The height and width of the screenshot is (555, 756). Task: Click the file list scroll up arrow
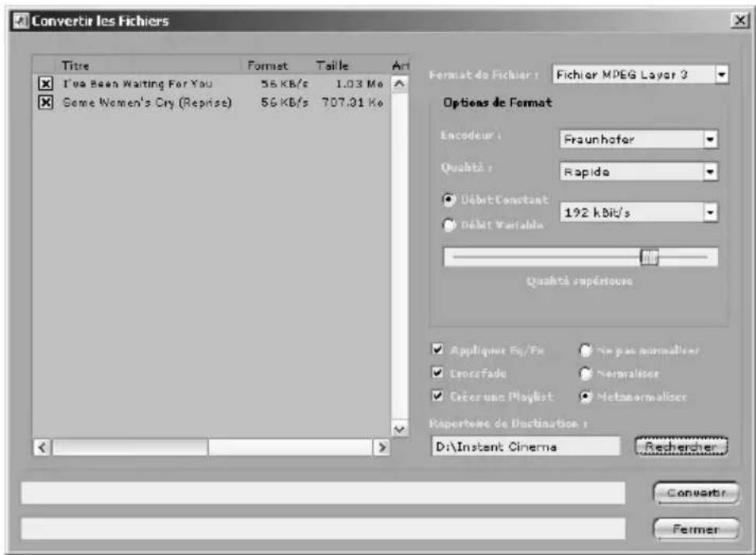pyautogui.click(x=399, y=84)
